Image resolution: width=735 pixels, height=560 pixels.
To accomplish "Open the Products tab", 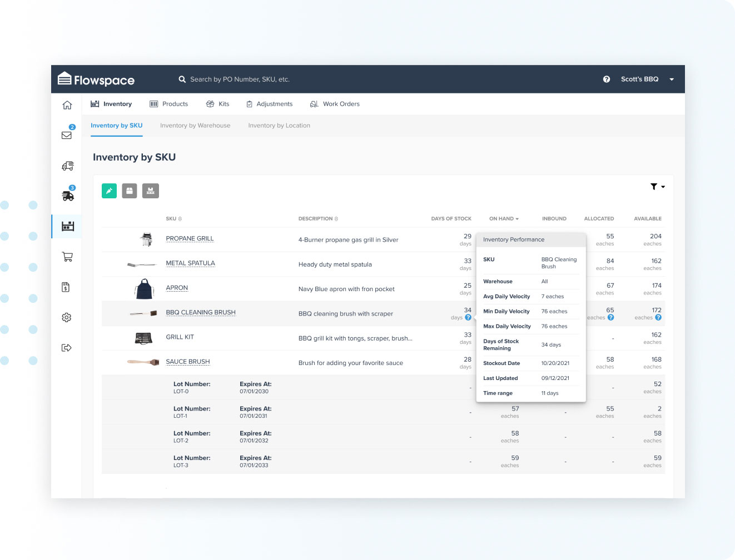I will (169, 104).
